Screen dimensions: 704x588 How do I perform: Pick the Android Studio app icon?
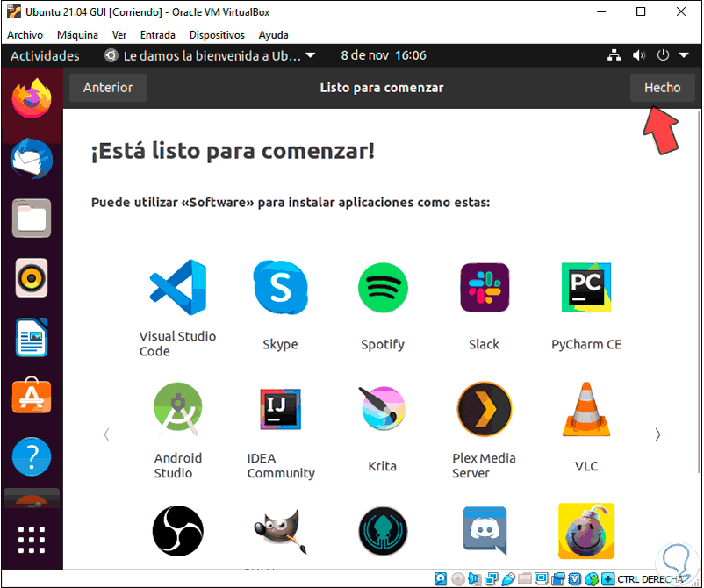[178, 409]
